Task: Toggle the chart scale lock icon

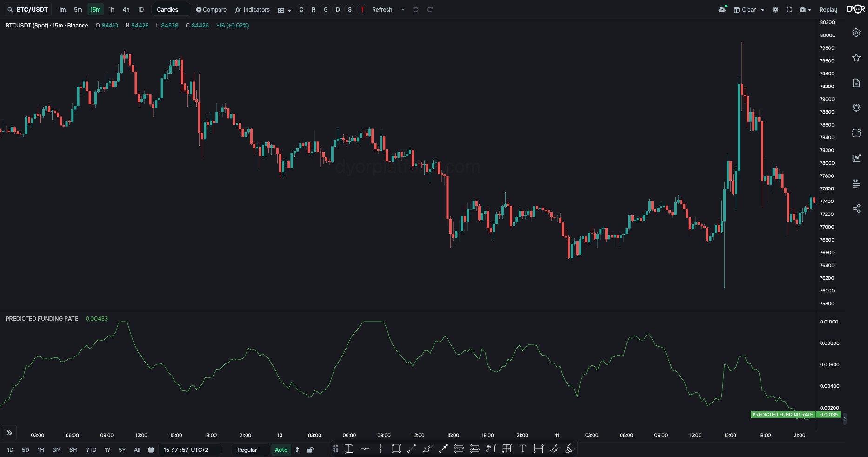Action: coord(310,450)
